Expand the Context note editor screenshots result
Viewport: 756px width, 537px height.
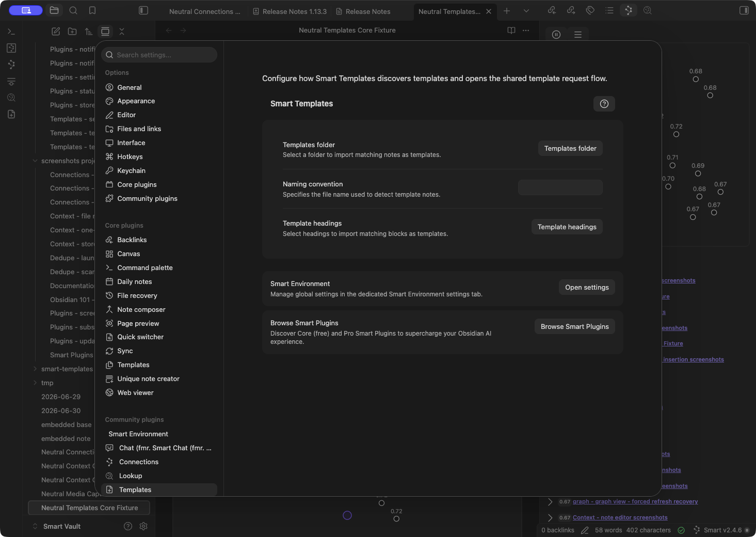[x=550, y=517]
